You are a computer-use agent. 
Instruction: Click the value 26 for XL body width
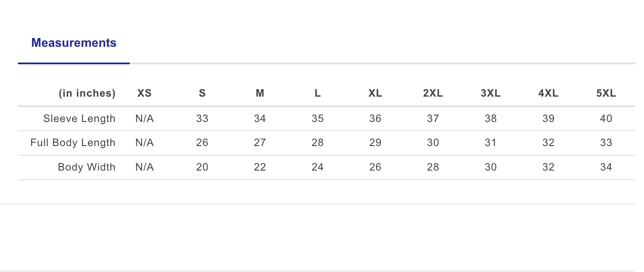click(x=375, y=167)
